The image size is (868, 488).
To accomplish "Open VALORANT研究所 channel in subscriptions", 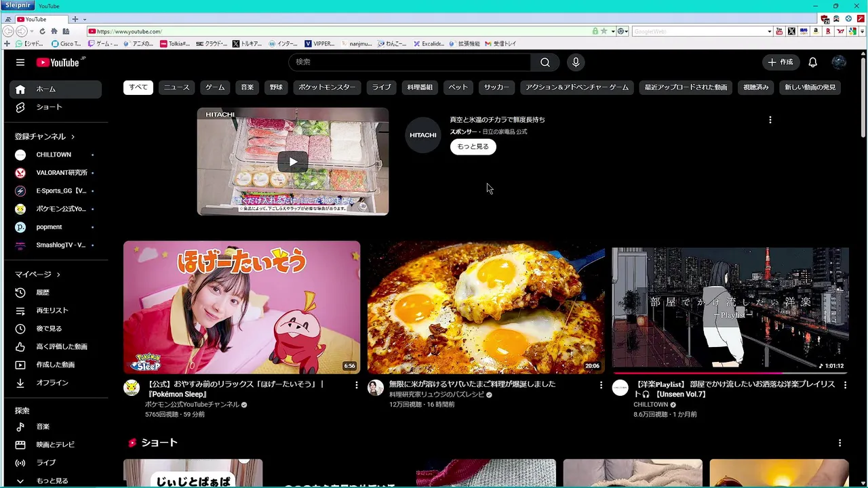I will pyautogui.click(x=56, y=173).
